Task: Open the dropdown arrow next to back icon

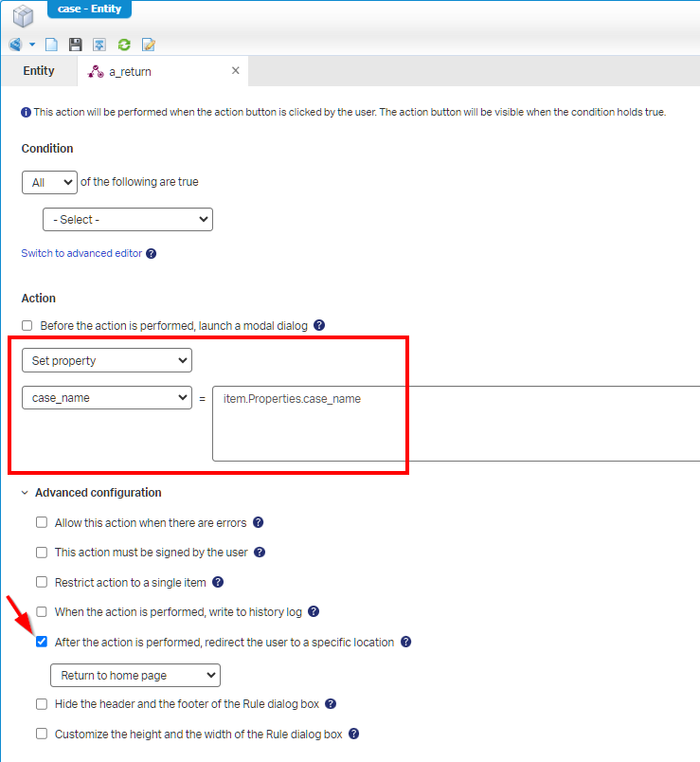Action: [x=32, y=45]
